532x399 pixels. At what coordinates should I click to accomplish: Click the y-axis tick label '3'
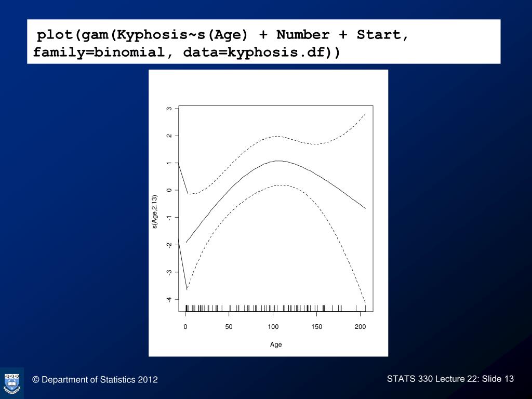point(169,109)
